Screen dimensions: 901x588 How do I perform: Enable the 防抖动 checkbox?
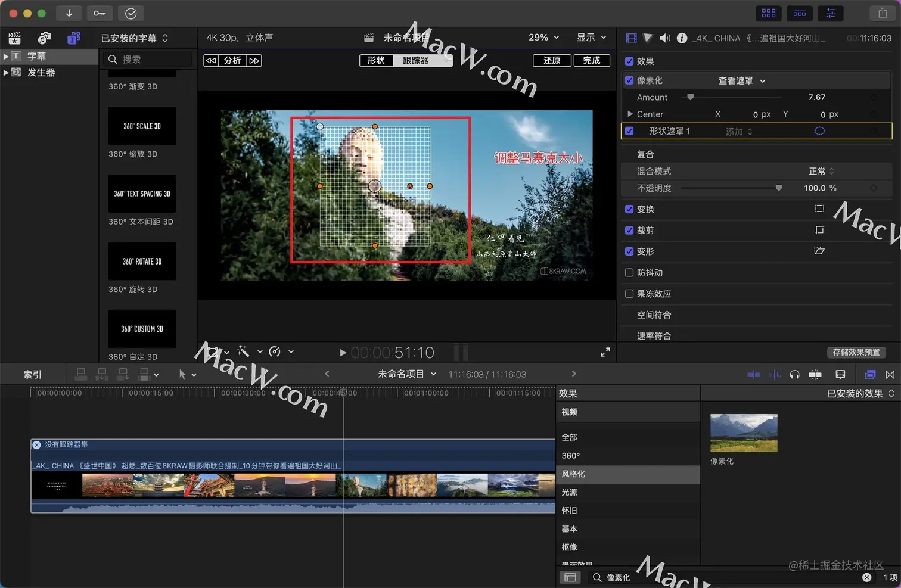click(x=629, y=272)
